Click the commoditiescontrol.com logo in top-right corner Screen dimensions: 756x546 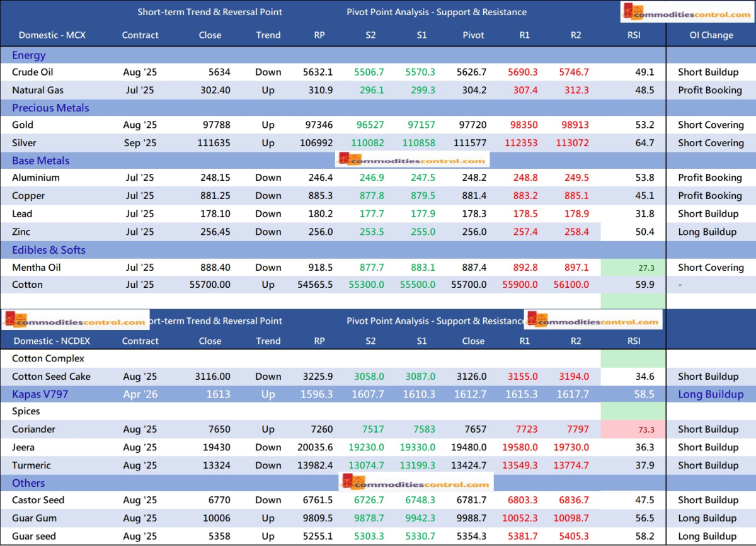(686, 13)
